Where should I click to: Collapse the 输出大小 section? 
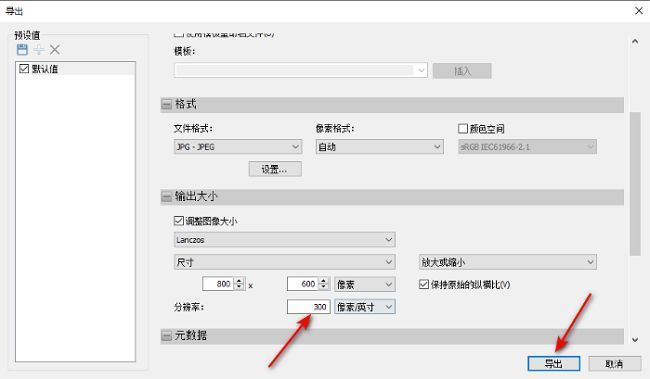coord(167,197)
